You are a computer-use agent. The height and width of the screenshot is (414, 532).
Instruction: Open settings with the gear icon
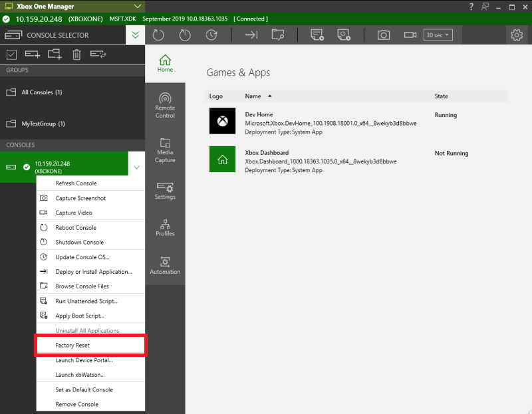[x=517, y=35]
